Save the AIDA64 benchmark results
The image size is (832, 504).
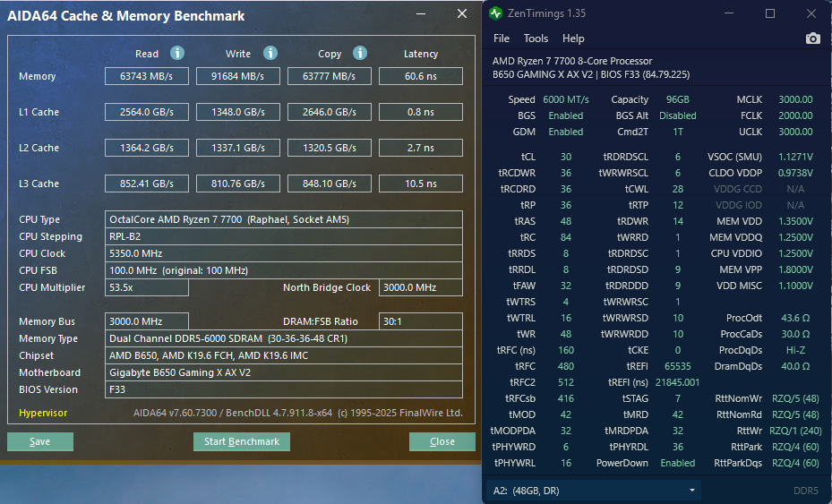pos(40,441)
